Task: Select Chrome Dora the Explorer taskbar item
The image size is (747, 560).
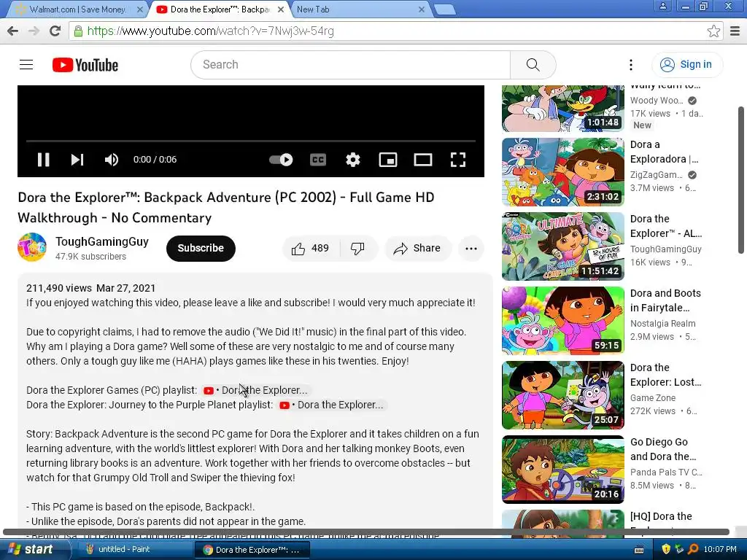Action: coord(252,550)
